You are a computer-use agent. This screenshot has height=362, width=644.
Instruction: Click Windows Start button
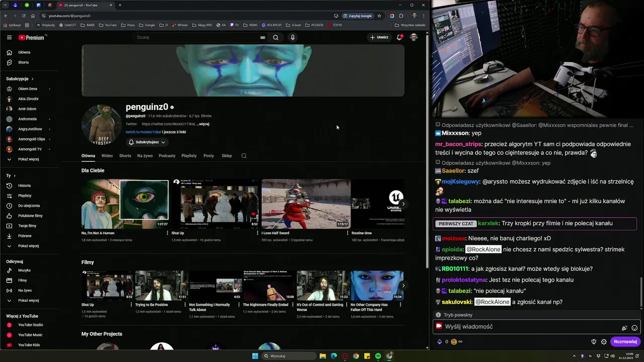pos(255,356)
